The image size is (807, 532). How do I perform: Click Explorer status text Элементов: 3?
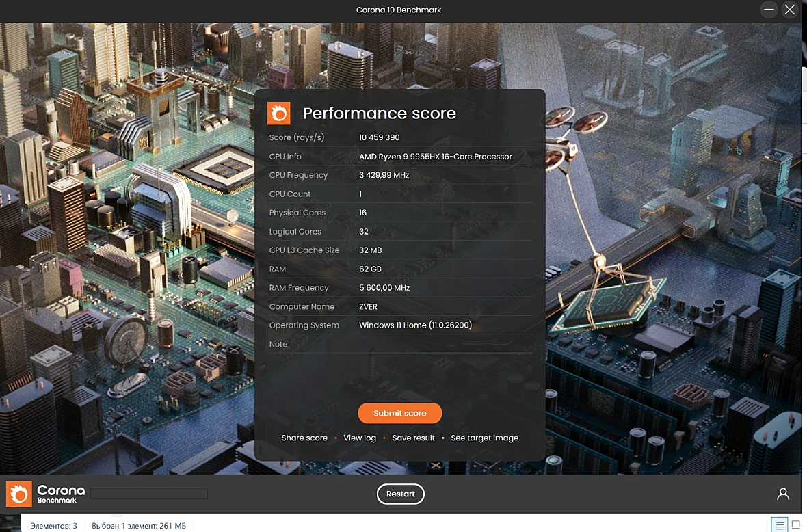(x=53, y=526)
